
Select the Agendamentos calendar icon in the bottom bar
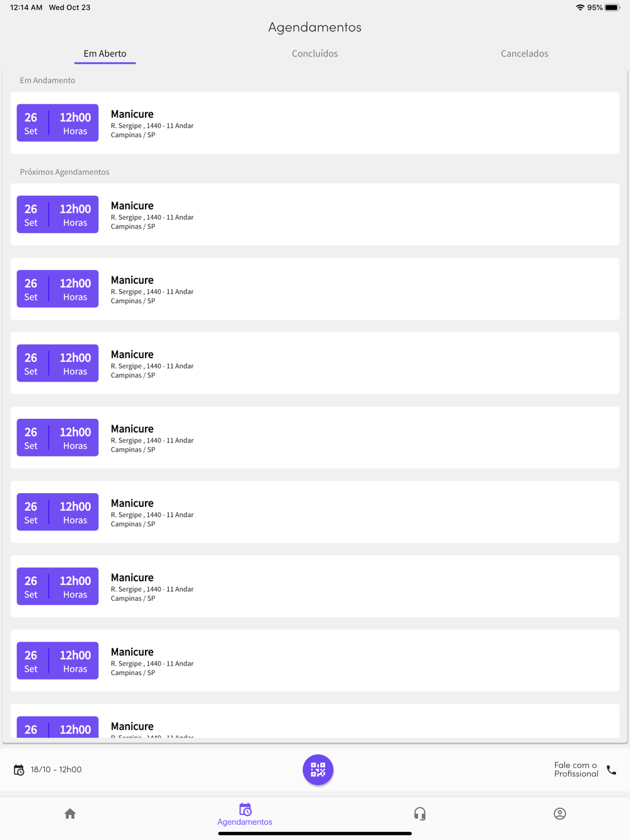point(245,809)
